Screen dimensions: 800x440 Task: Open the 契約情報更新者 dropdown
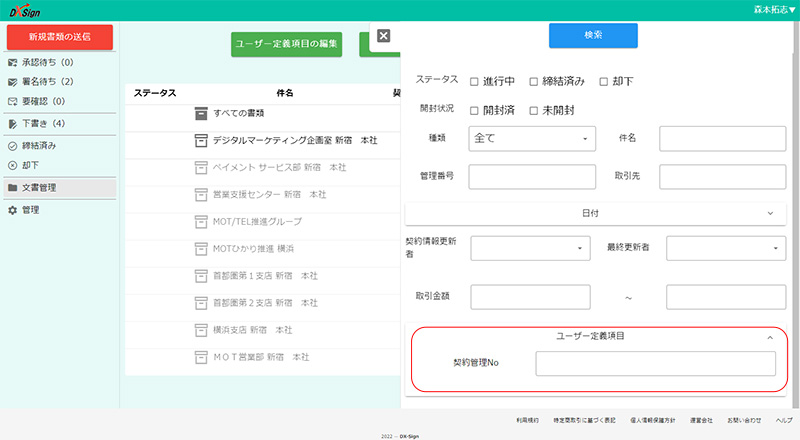530,248
